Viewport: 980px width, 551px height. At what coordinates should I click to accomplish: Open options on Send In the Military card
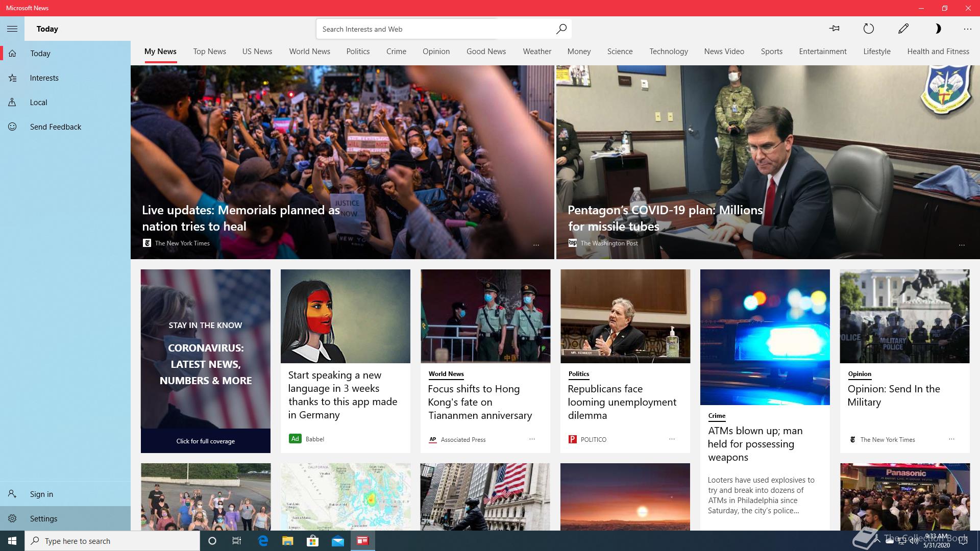[951, 439]
